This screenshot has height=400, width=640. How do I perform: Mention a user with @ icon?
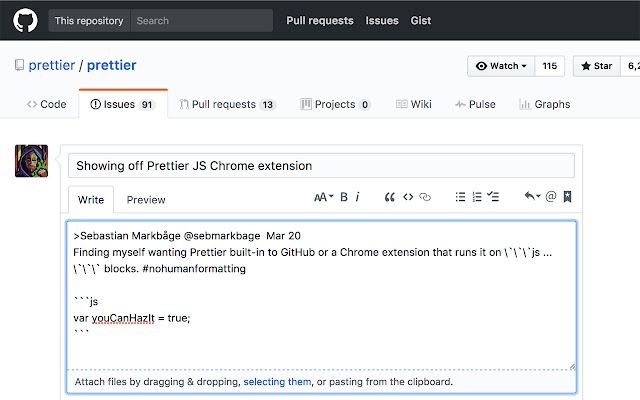coord(551,197)
